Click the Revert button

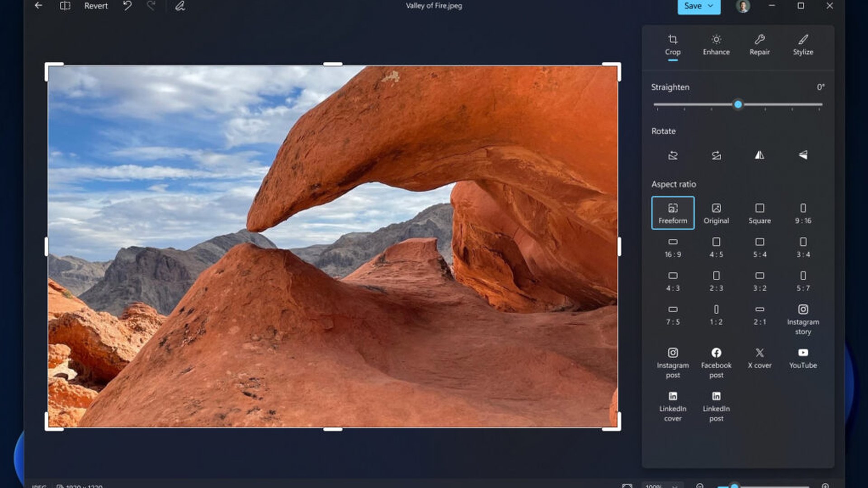point(96,6)
